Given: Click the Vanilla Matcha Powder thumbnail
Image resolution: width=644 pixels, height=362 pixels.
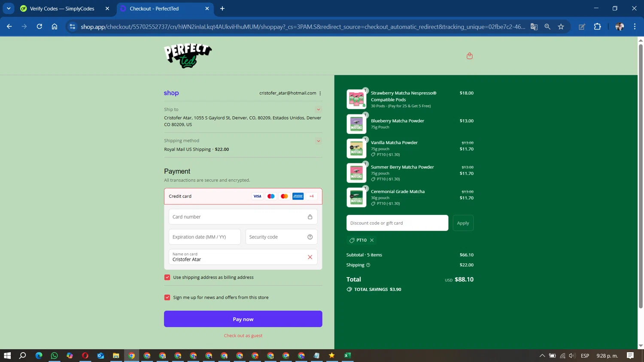Looking at the screenshot, I should coord(356,148).
